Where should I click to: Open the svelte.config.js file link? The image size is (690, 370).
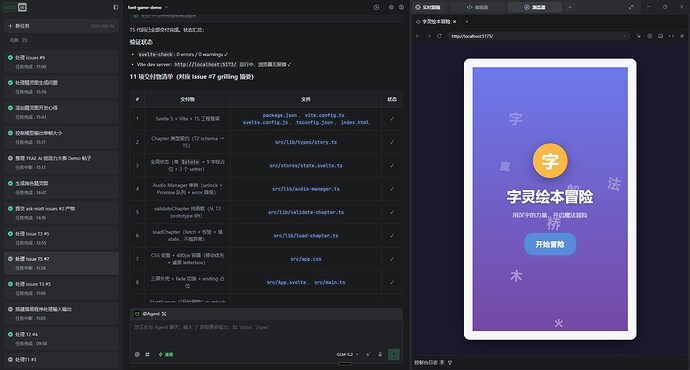265,122
